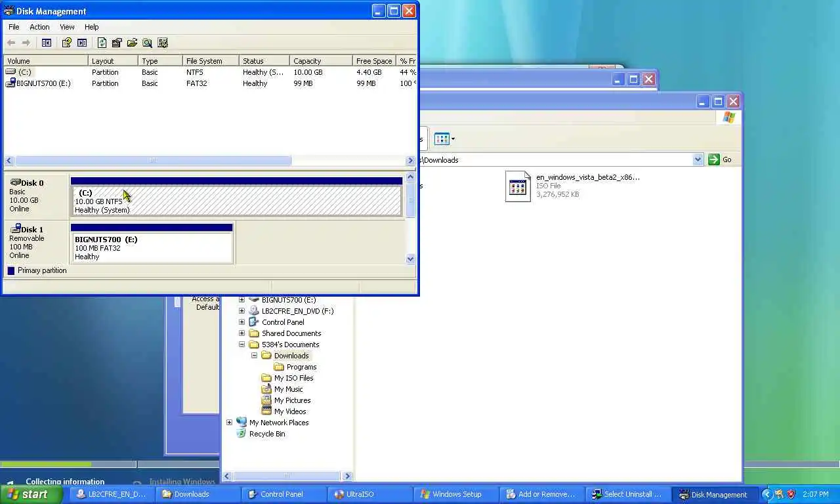840x504 pixels.
Task: Click the My Pictures folder icon in tree
Action: 266,400
